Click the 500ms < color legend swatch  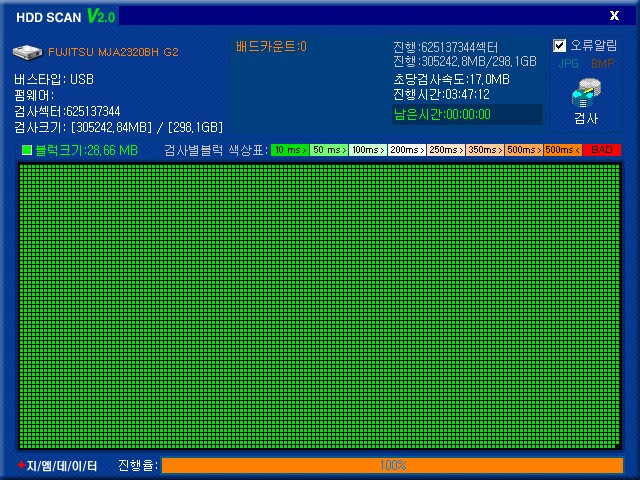point(563,150)
